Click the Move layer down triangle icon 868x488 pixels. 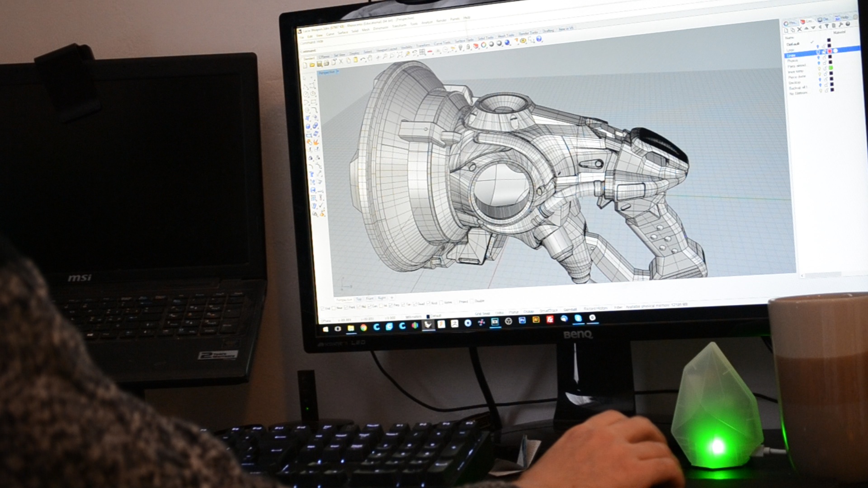point(813,28)
